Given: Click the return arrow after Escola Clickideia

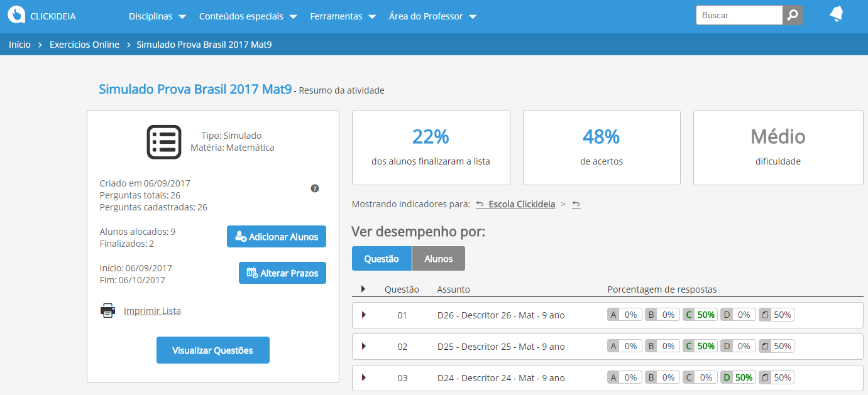Looking at the screenshot, I should [x=576, y=204].
